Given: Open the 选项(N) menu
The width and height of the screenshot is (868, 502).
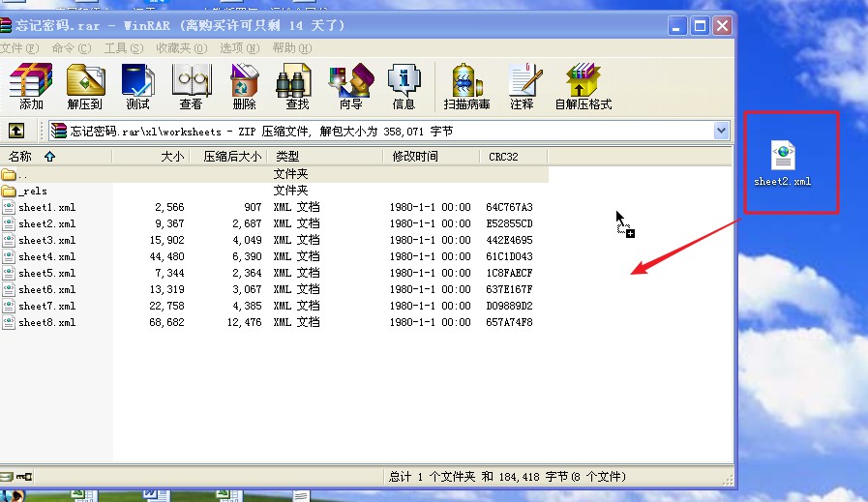Looking at the screenshot, I should (x=240, y=48).
